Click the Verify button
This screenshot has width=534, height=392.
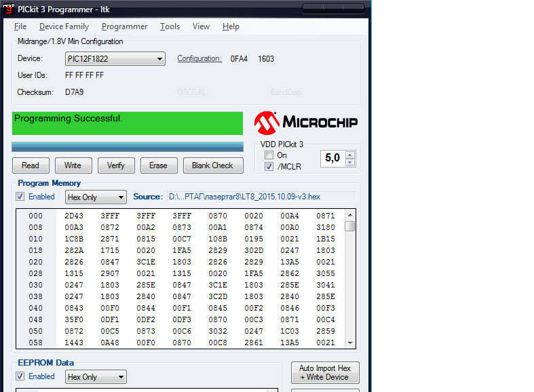(116, 165)
